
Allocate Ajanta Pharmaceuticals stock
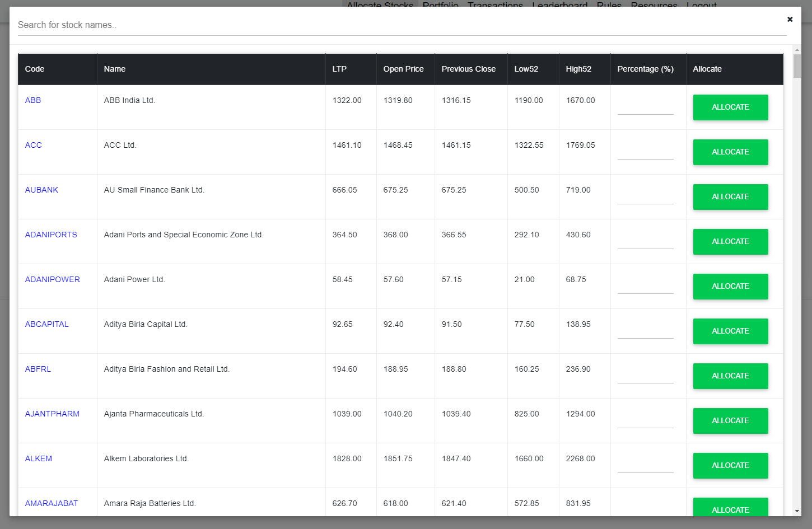[x=730, y=421]
